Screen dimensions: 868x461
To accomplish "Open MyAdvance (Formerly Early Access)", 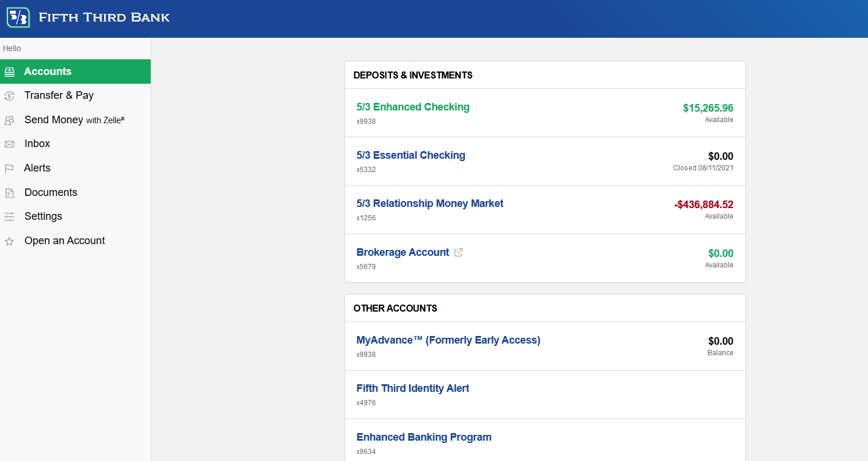I will [449, 340].
